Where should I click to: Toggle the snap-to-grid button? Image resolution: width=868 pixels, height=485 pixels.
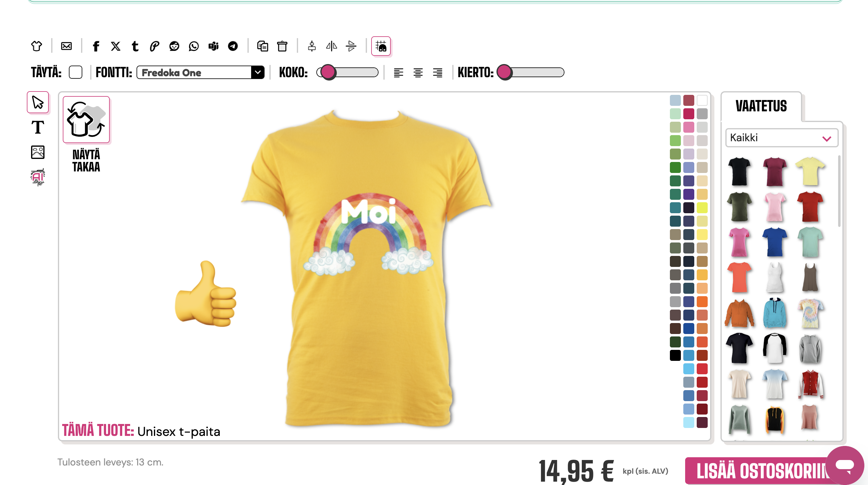click(x=381, y=46)
